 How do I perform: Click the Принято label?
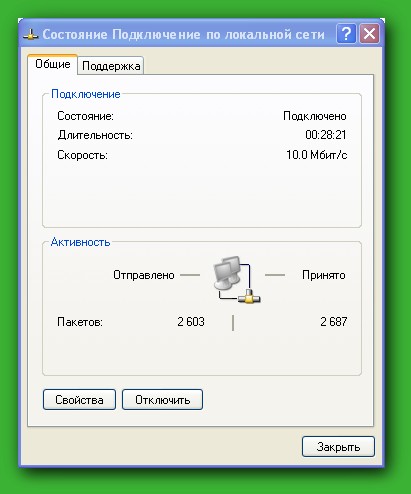pos(324,275)
